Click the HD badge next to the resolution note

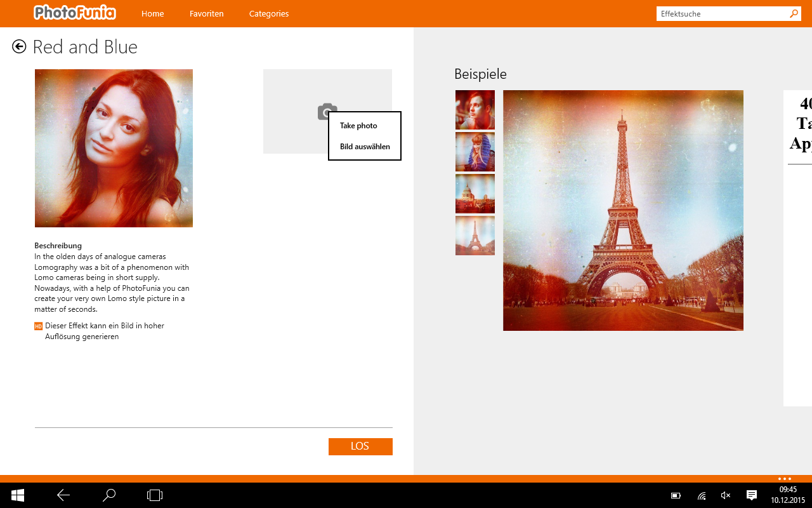click(37, 326)
